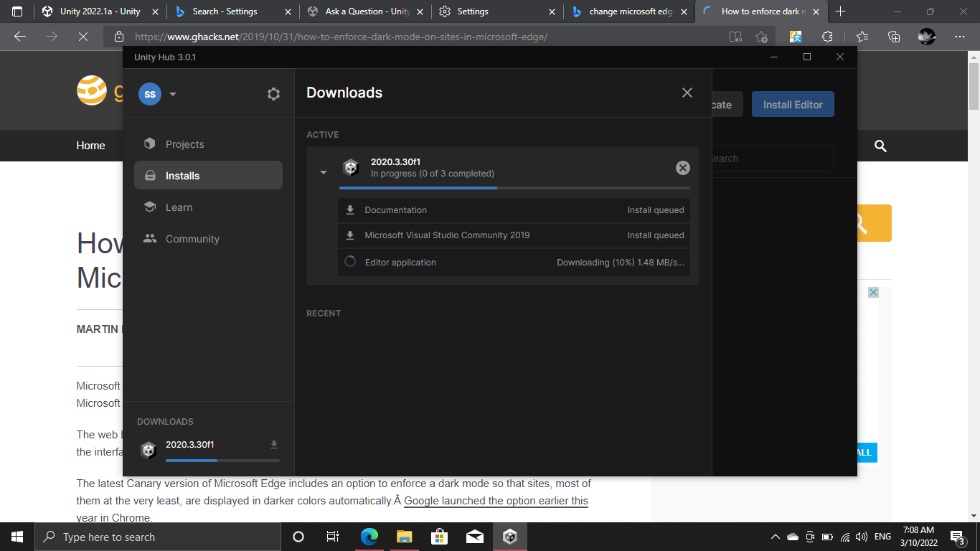Add page to favorites star icon
Image resolution: width=980 pixels, height=551 pixels.
point(761,37)
